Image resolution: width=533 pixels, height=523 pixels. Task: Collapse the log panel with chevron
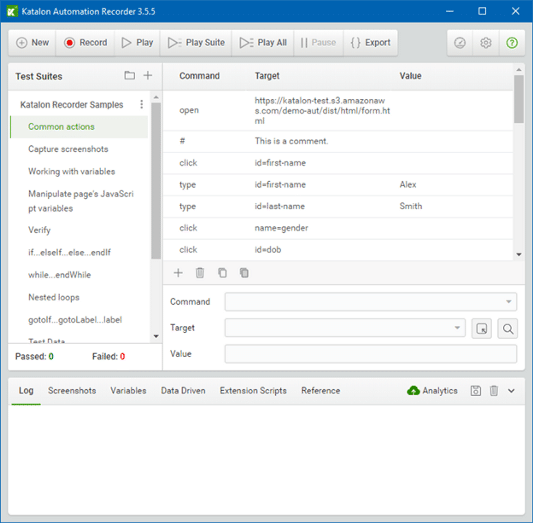pos(511,391)
